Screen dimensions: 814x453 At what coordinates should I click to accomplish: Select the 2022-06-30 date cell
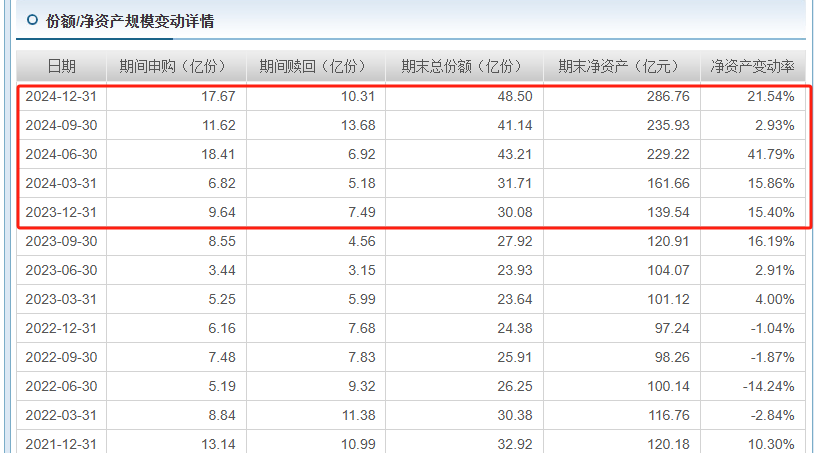pyautogui.click(x=62, y=386)
